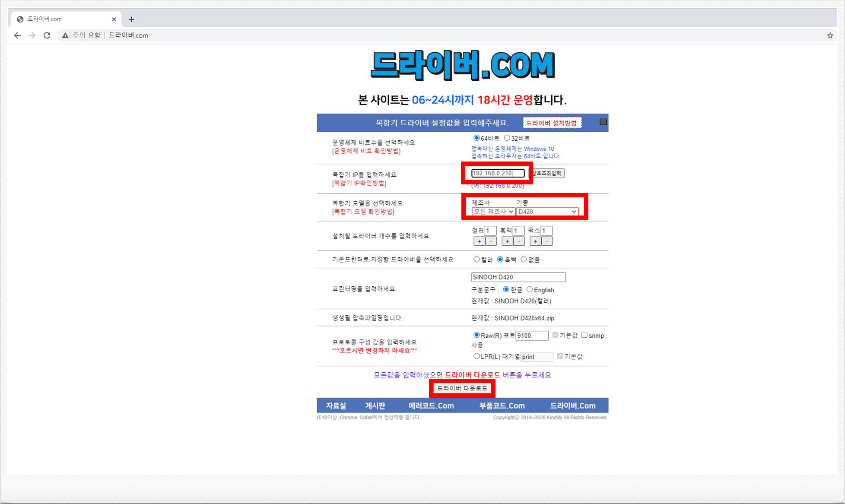Click the gray square in the blue header
This screenshot has width=845, height=504.
tap(603, 122)
